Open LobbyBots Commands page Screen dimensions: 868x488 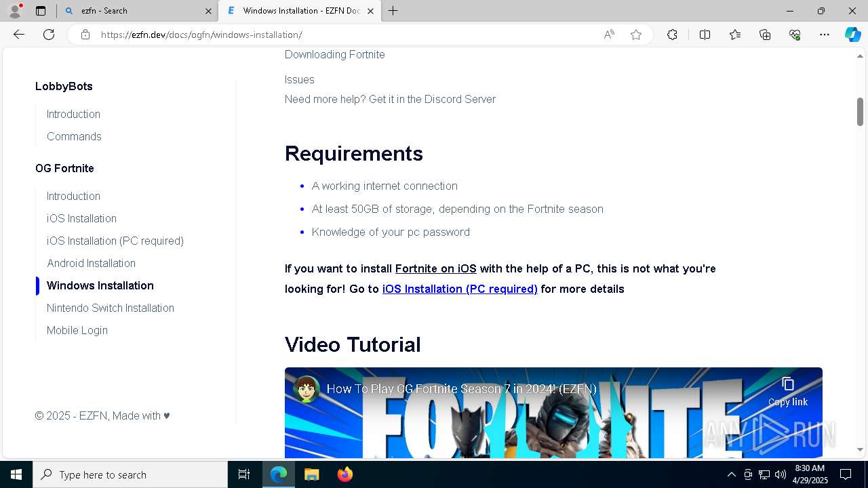click(74, 136)
